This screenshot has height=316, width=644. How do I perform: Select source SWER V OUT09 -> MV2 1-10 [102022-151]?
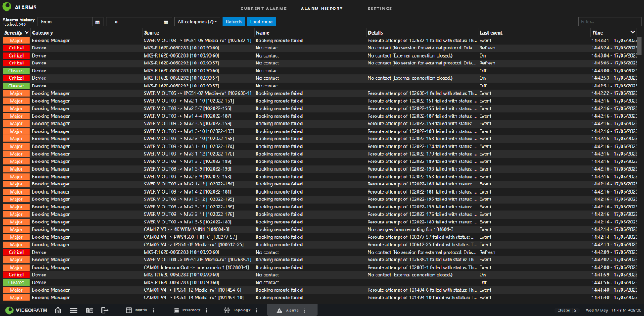(x=189, y=101)
